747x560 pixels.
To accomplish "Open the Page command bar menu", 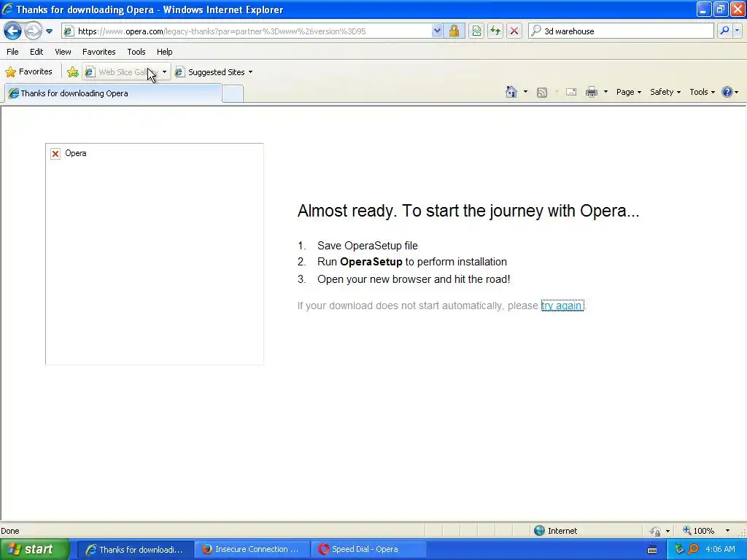I will (x=628, y=92).
